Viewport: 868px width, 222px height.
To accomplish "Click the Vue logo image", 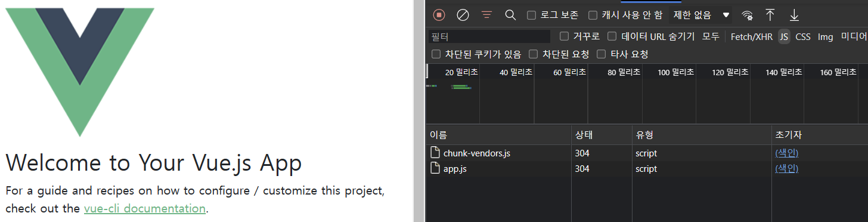I will pos(80,72).
